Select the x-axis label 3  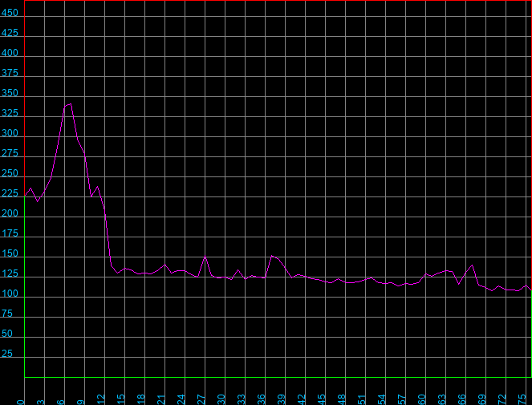pos(41,402)
